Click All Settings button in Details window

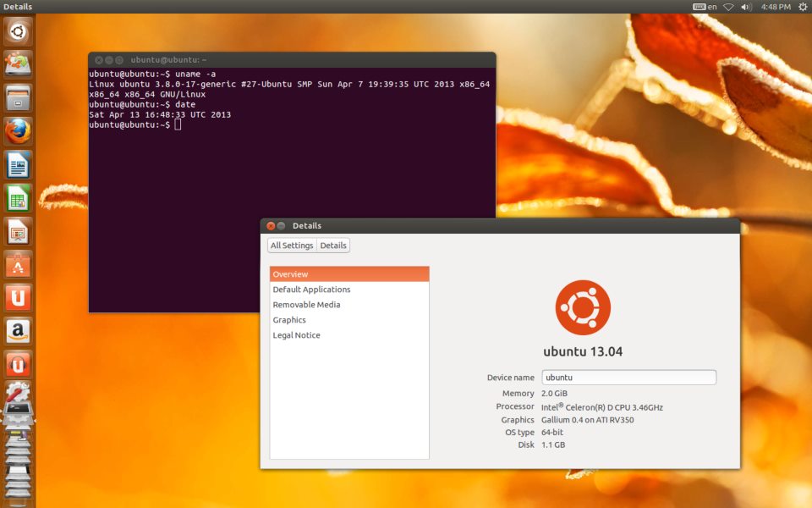point(292,246)
